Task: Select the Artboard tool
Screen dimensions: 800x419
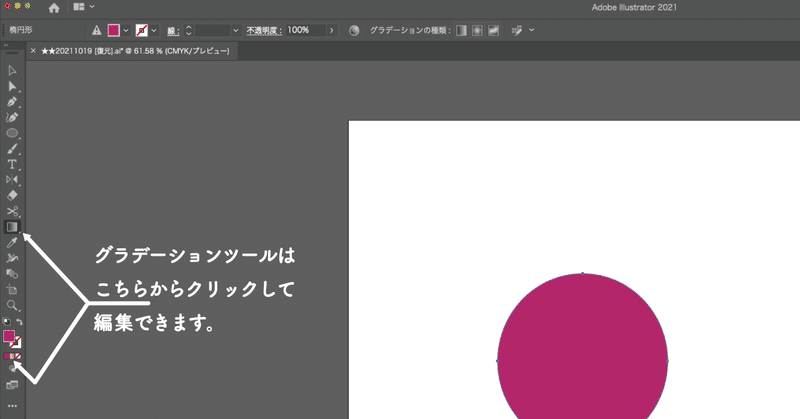Action: [x=12, y=290]
